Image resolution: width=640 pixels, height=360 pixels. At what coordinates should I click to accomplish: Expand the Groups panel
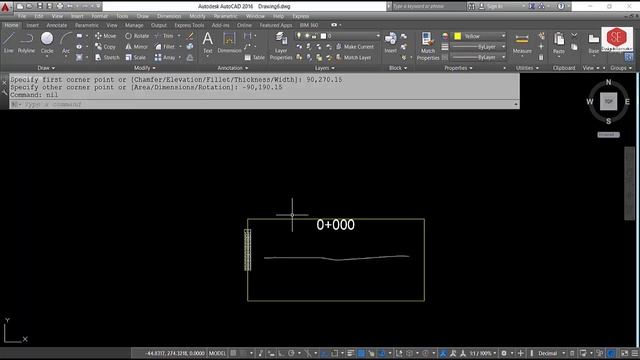tap(621, 68)
